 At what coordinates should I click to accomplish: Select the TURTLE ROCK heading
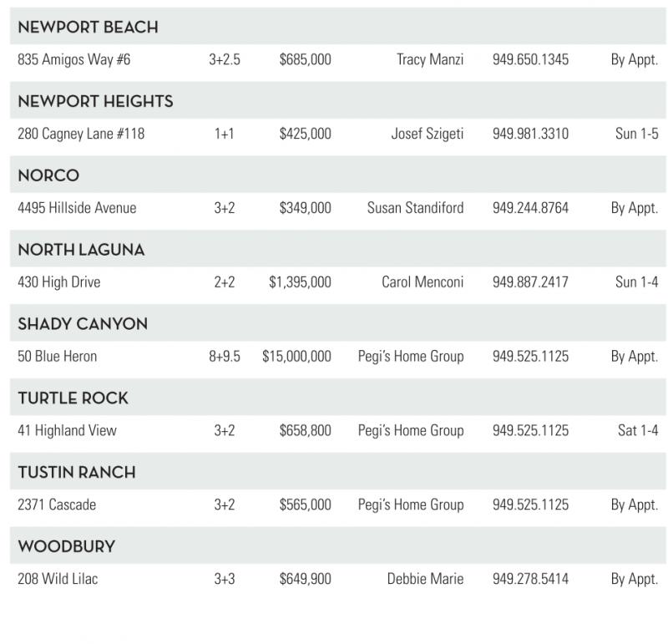(x=73, y=398)
